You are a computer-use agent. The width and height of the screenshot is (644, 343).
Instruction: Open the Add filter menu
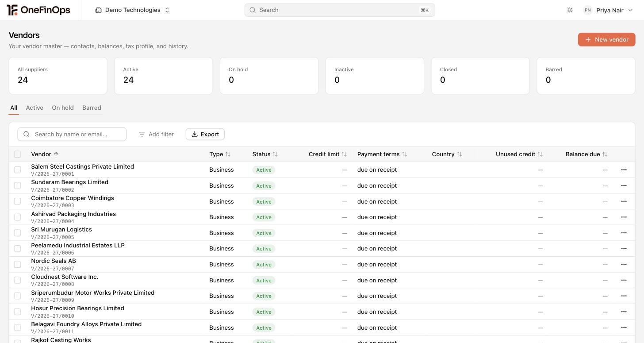(x=156, y=134)
